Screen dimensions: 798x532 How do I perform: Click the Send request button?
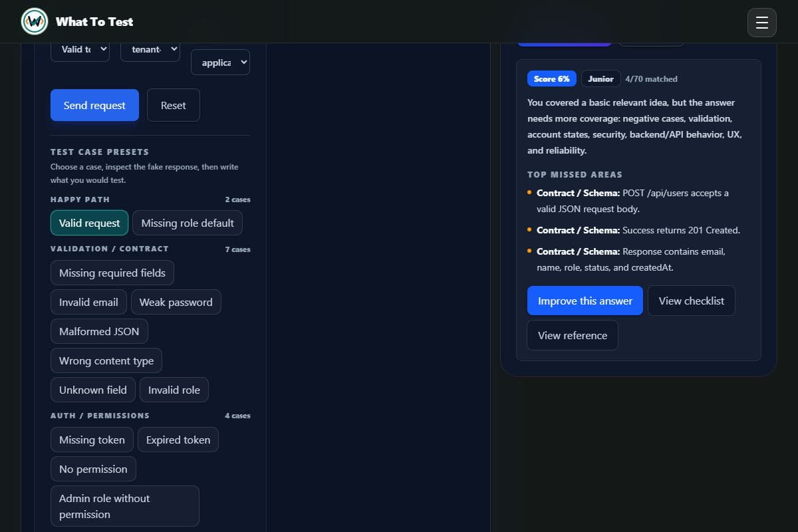point(94,105)
